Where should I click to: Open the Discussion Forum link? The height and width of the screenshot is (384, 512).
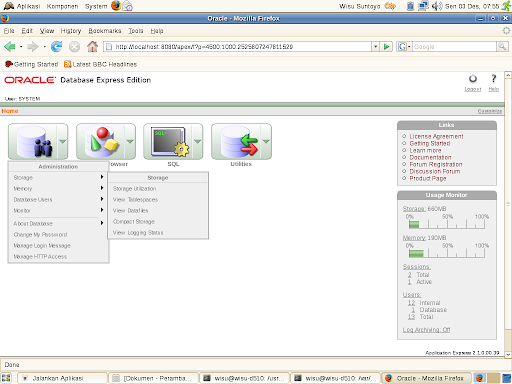click(435, 171)
